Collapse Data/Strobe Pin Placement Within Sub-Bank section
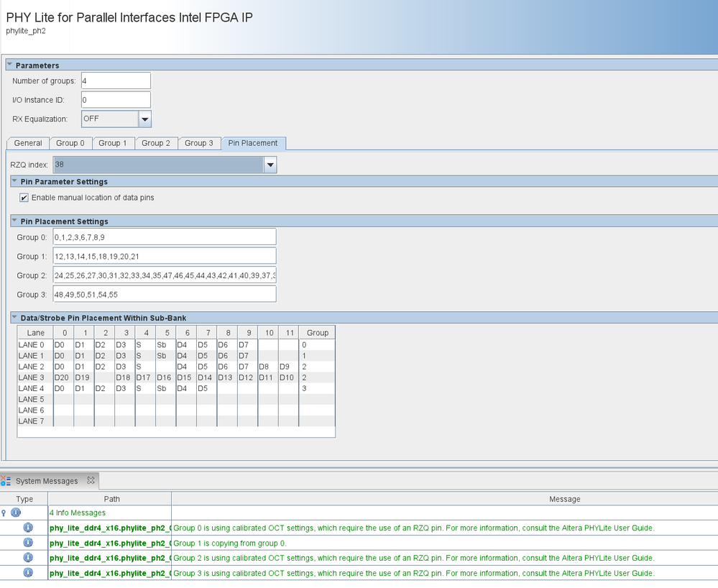The width and height of the screenshot is (718, 588). [x=15, y=318]
